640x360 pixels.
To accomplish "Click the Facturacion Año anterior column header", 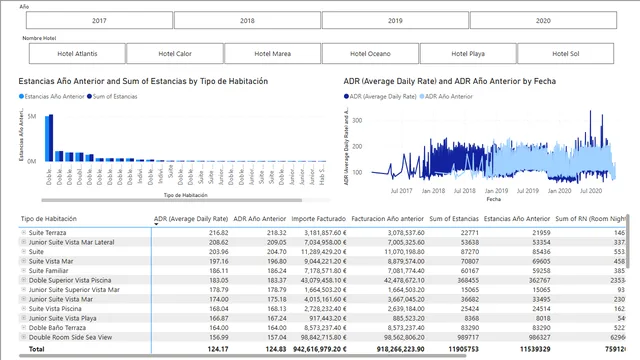I will 387,219.
